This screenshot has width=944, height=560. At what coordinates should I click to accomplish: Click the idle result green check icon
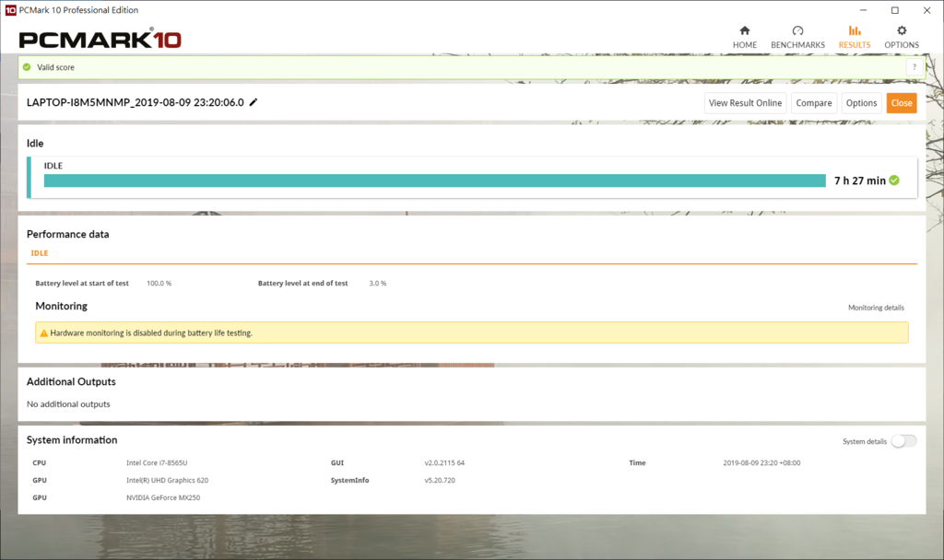(x=894, y=181)
